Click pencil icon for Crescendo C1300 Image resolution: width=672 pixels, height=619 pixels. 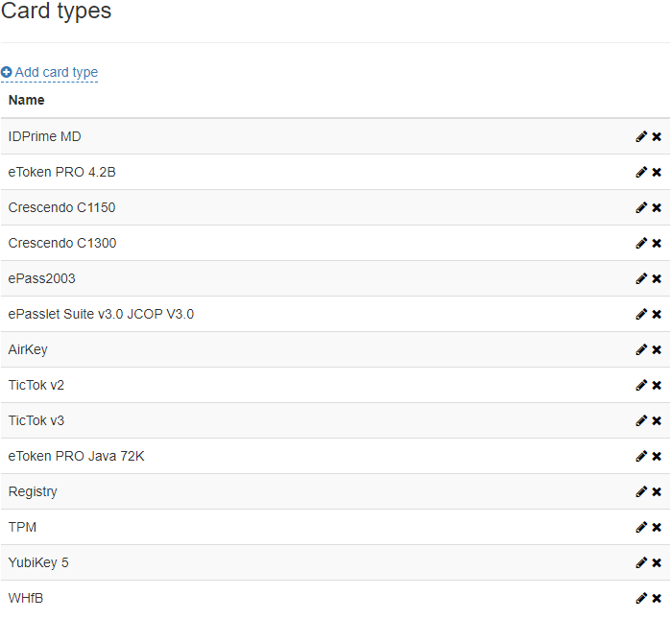point(641,243)
